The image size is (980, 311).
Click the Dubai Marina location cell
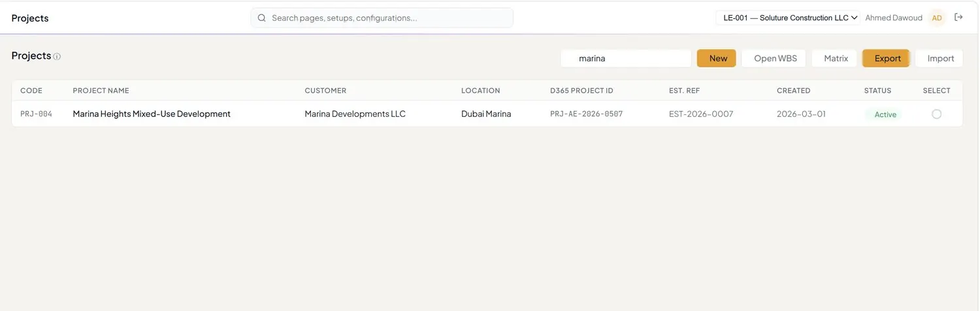[486, 114]
